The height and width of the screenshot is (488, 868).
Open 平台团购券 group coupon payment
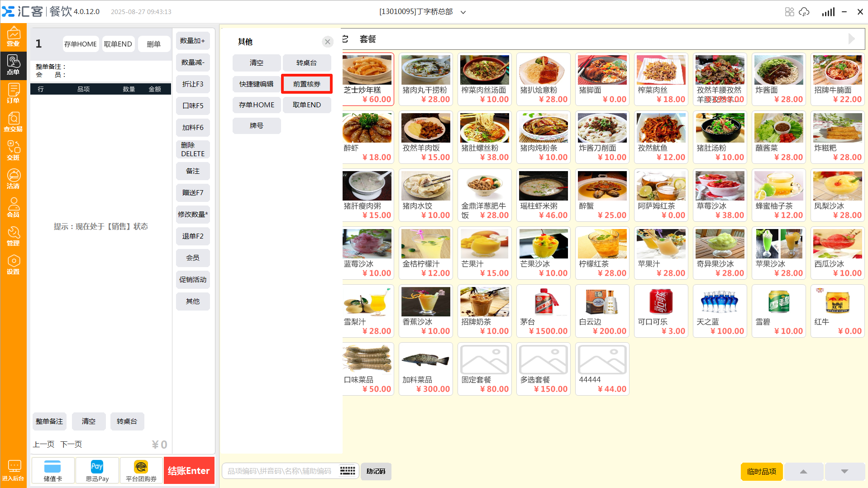(141, 471)
